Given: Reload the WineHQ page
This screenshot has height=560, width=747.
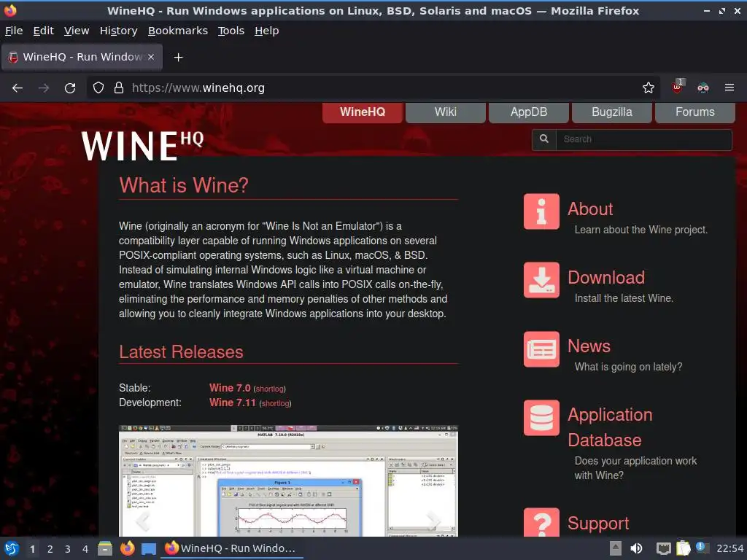Looking at the screenshot, I should click(70, 88).
